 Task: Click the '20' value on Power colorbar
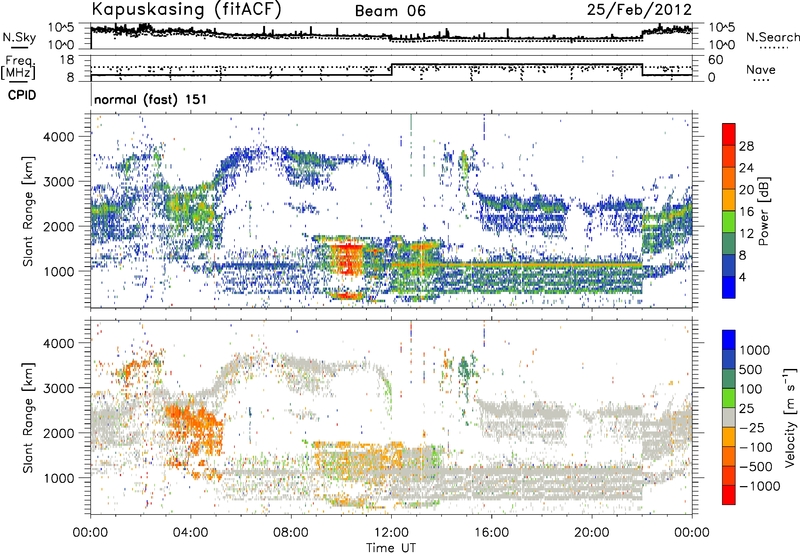[x=746, y=190]
